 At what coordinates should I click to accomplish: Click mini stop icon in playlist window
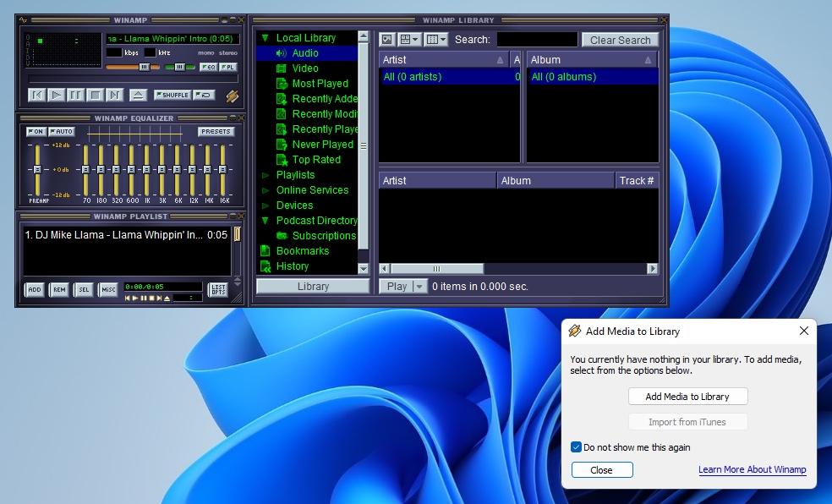point(151,299)
